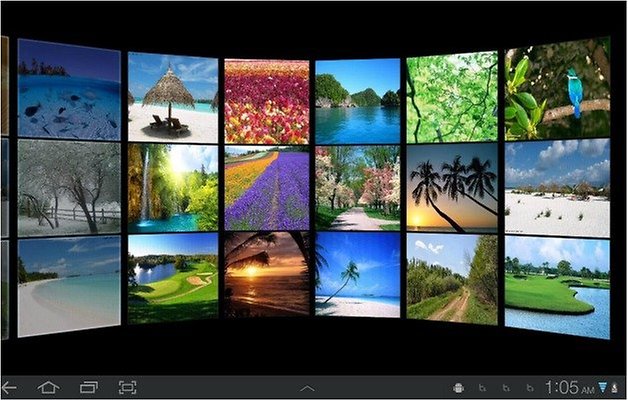Image resolution: width=628 pixels, height=401 pixels.
Task: Open the thatched beach umbrella photo
Action: point(173,97)
